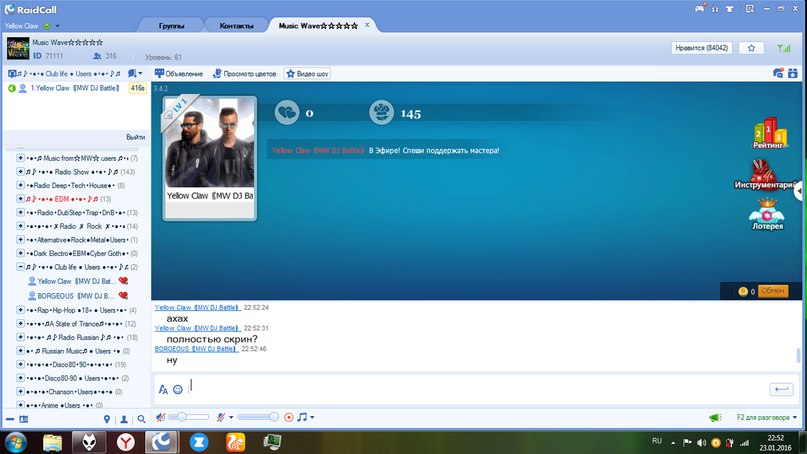Click the Нравится (84042) like button

point(701,48)
